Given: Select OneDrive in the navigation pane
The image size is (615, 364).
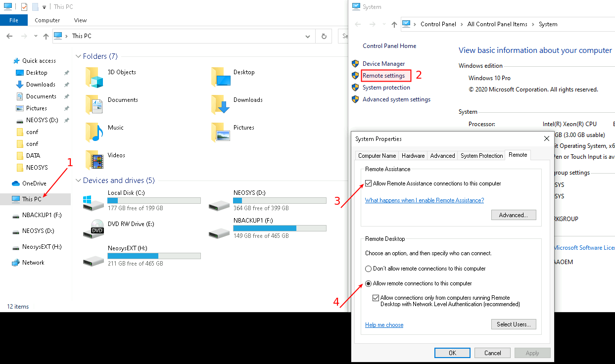Looking at the screenshot, I should tap(34, 183).
